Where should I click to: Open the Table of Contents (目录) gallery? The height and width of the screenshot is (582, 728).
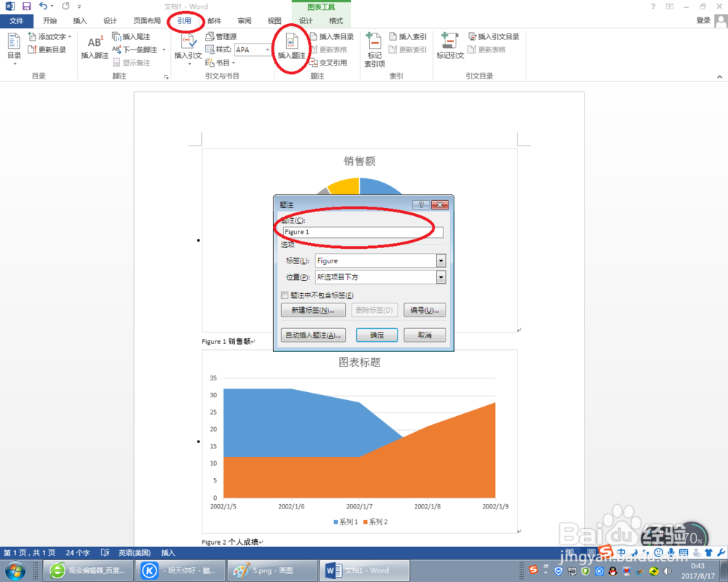coord(13,45)
